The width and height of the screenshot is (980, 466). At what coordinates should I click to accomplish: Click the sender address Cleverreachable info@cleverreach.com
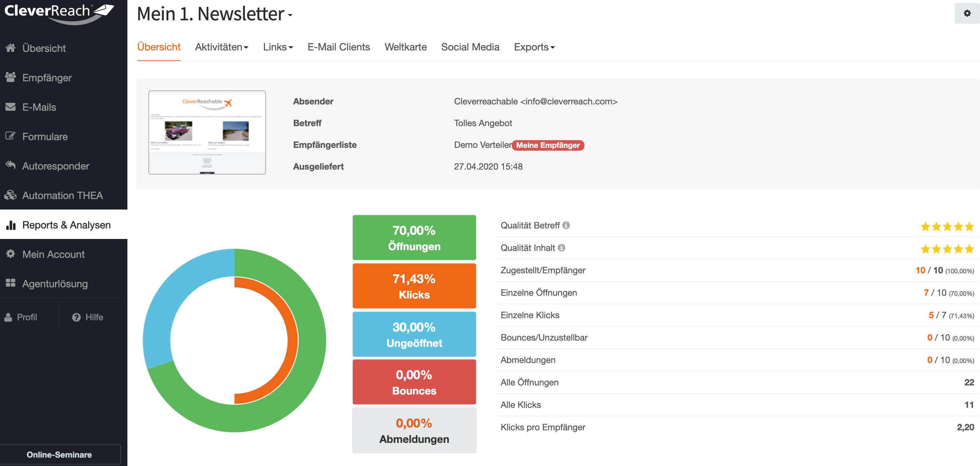(535, 102)
